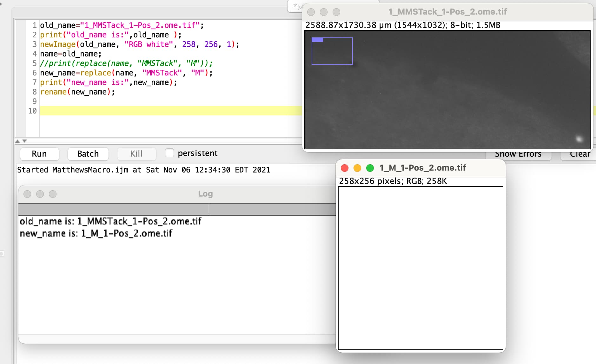Image resolution: width=596 pixels, height=364 pixels.
Task: Click the Show Errors button
Action: point(519,154)
